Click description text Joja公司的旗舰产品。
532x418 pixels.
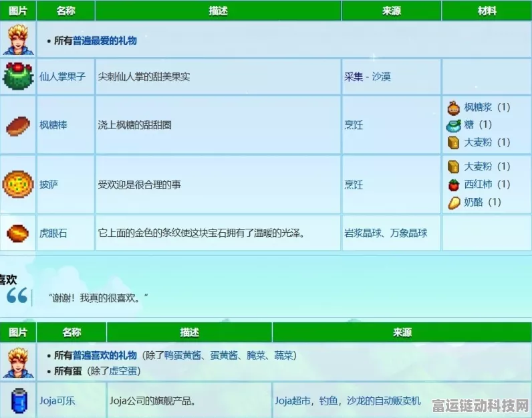[x=152, y=401]
